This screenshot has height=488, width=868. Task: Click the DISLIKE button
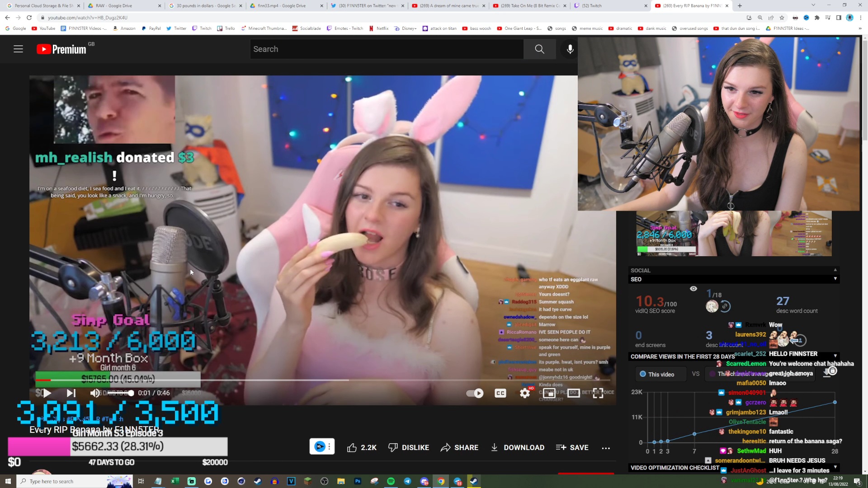click(x=409, y=447)
